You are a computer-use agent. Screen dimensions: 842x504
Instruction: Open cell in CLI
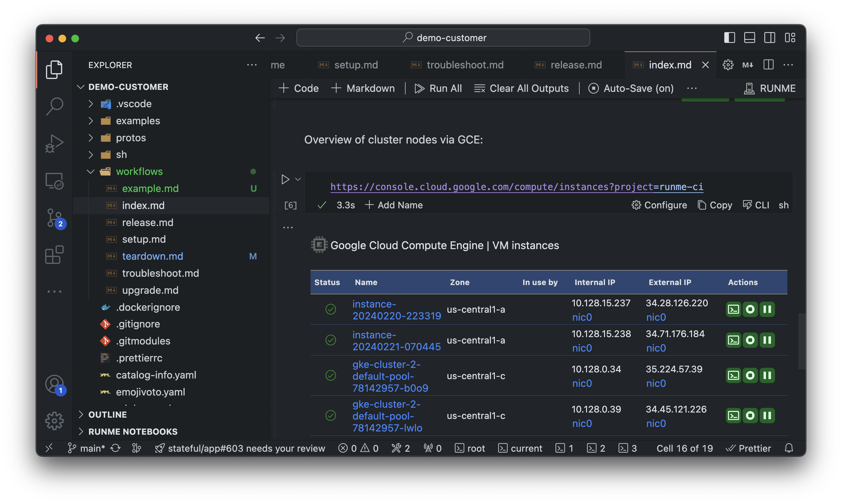pyautogui.click(x=756, y=205)
